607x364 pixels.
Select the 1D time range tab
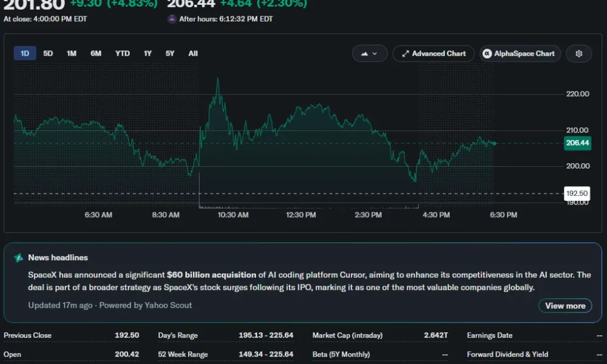(x=25, y=53)
